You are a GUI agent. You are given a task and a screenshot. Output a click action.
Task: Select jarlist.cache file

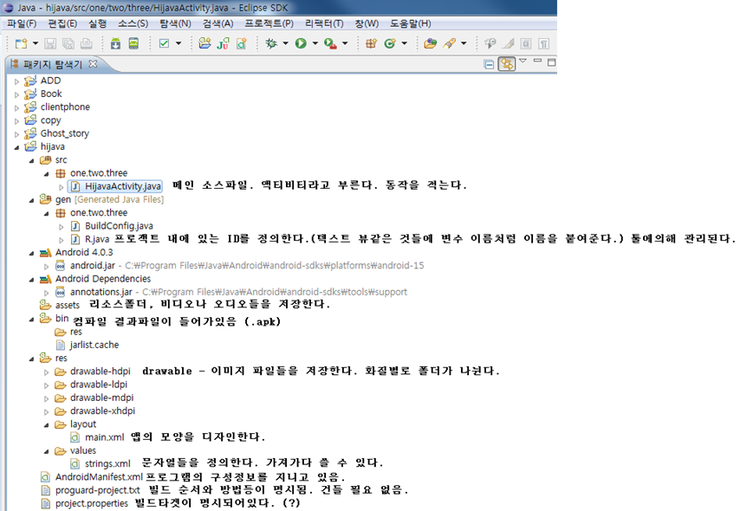point(87,345)
